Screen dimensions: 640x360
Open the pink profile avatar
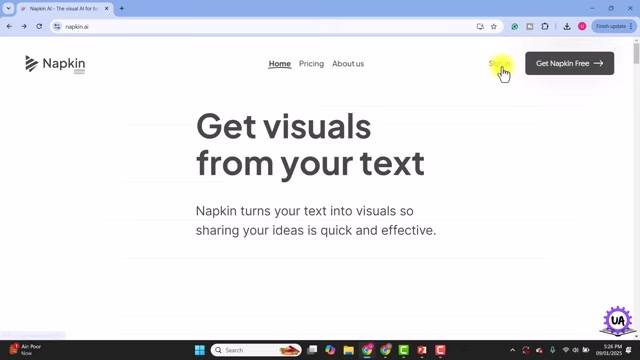click(582, 27)
